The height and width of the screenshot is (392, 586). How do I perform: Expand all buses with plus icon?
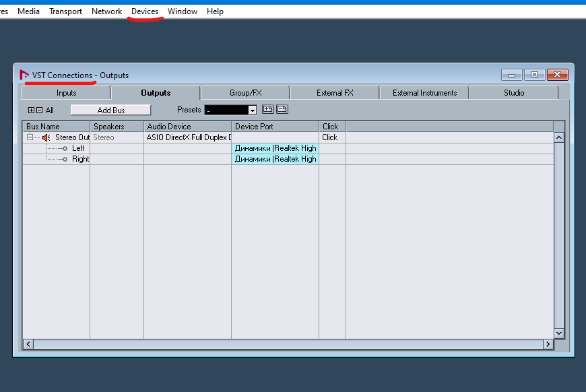click(32, 110)
